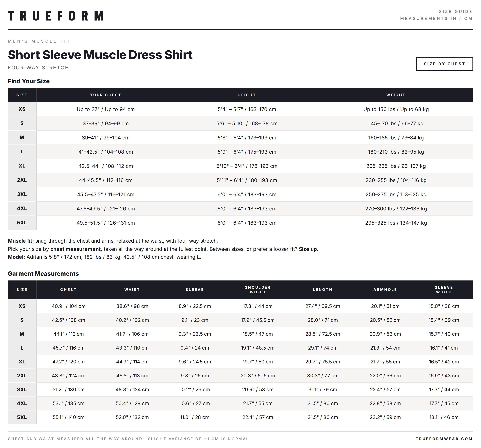
Task: Click the garment WAIST column header
Action: [132, 290]
